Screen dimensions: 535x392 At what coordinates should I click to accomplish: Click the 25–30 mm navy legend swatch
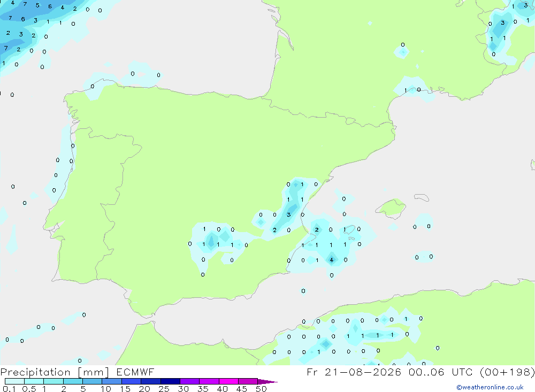(x=170, y=381)
